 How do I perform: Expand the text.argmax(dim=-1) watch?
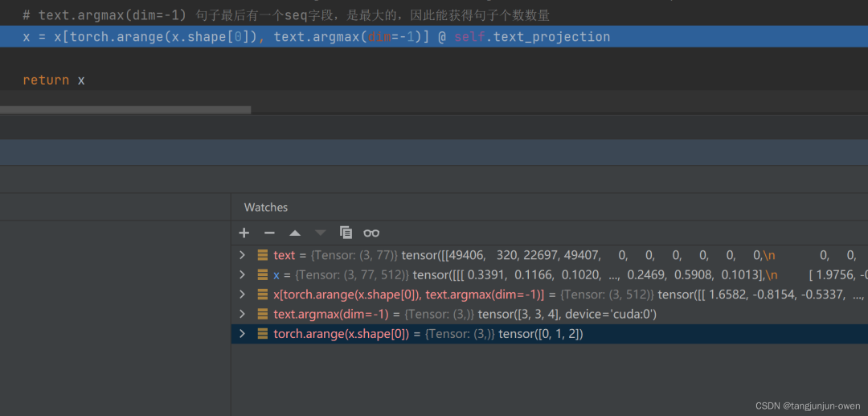click(242, 314)
